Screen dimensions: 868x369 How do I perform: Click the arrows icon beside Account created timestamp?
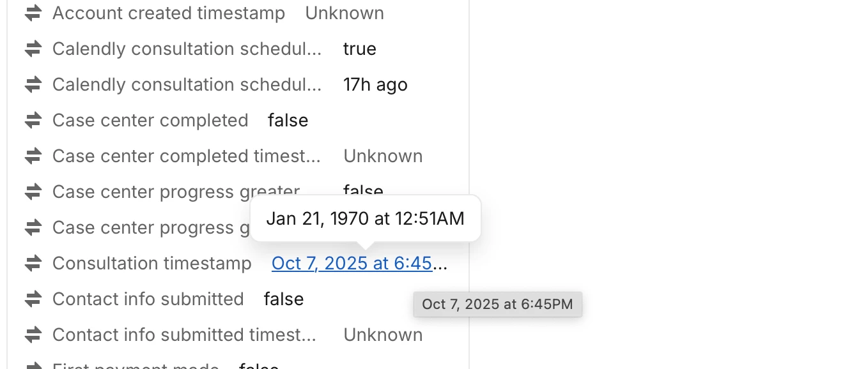(33, 13)
